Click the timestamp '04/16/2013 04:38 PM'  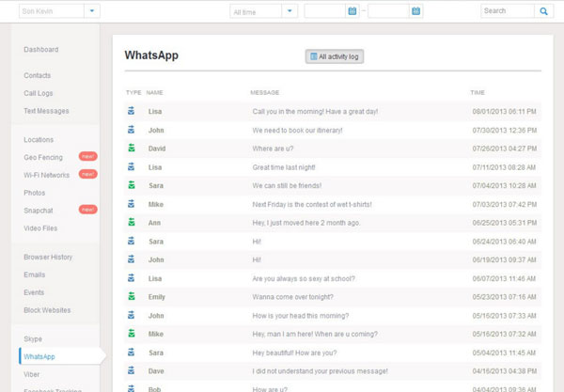(x=504, y=370)
